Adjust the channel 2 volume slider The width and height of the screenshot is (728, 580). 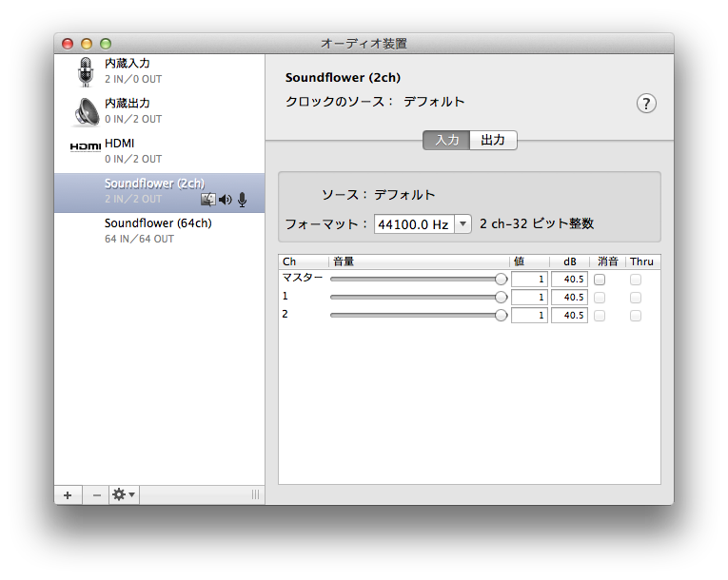tap(419, 316)
